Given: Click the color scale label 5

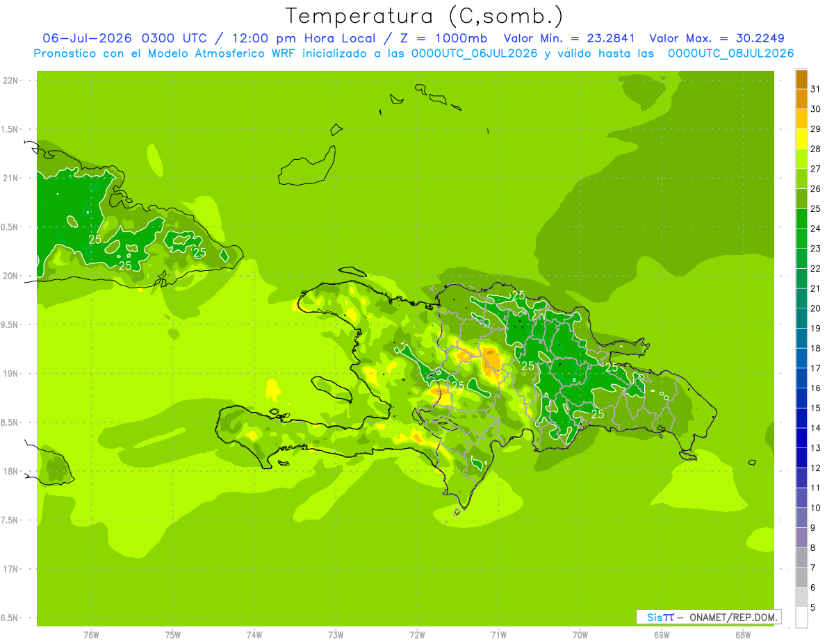Looking at the screenshot, I should [812, 607].
